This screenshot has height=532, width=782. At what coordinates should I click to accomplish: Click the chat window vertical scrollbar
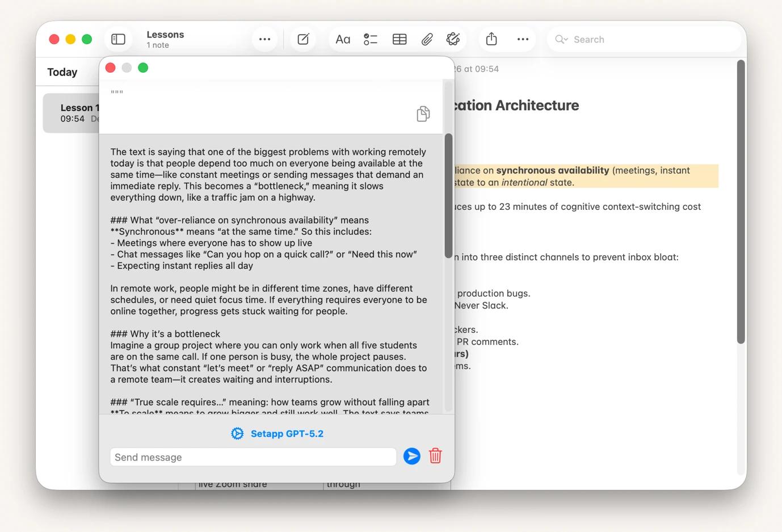[448, 196]
